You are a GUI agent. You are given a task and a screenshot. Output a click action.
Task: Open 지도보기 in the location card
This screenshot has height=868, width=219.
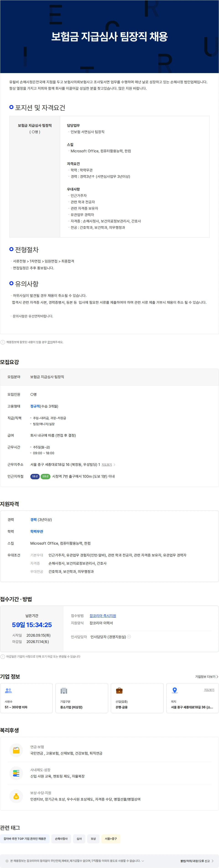pos(209,689)
